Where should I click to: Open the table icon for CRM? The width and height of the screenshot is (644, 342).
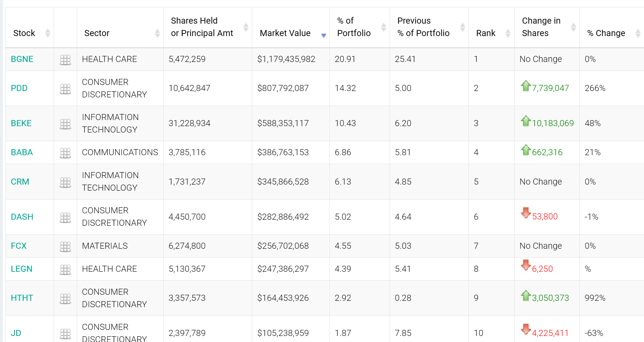tap(65, 182)
